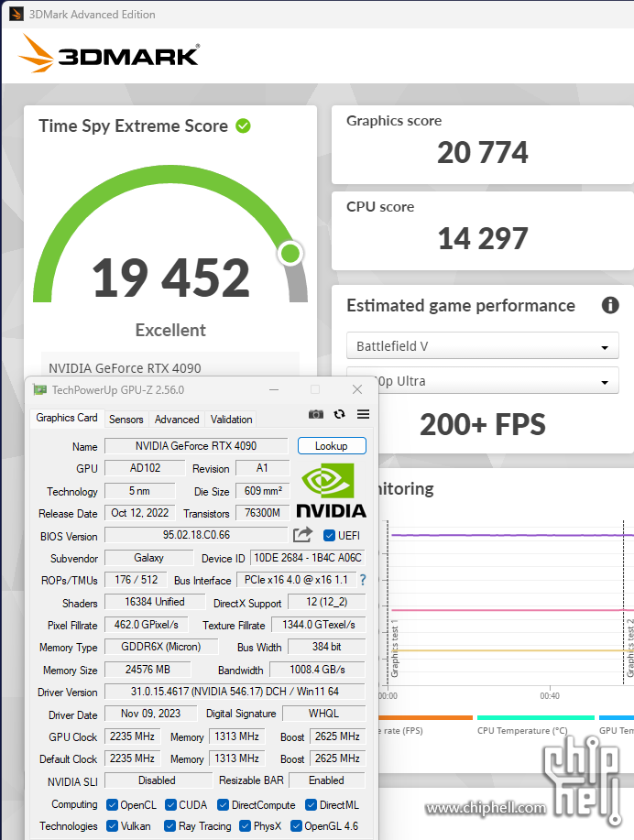Click the green score gauge knob
The image size is (634, 840).
click(290, 253)
